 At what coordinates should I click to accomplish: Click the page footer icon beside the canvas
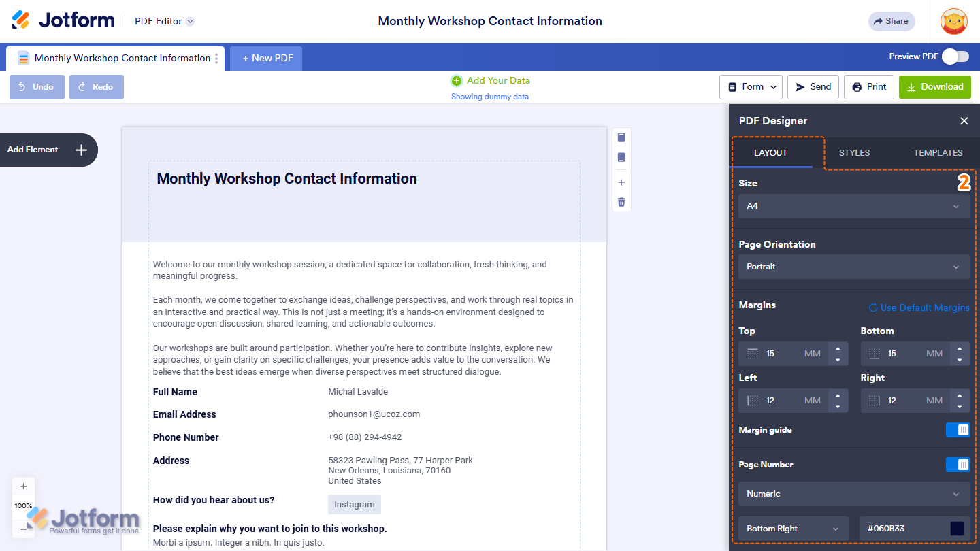(x=621, y=157)
